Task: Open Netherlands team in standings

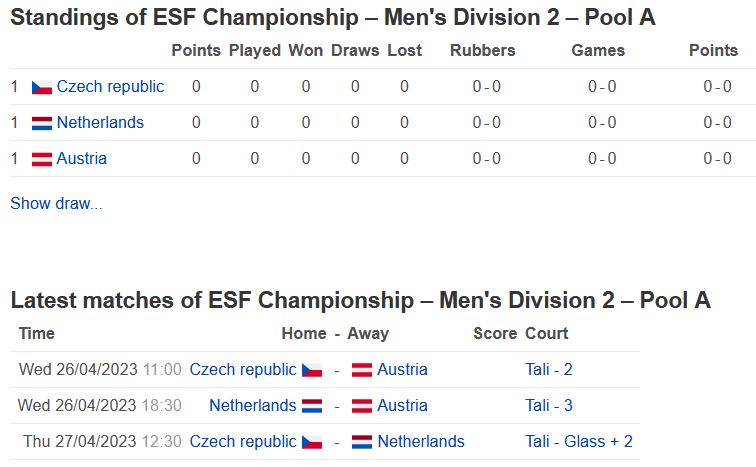Action: coord(100,122)
